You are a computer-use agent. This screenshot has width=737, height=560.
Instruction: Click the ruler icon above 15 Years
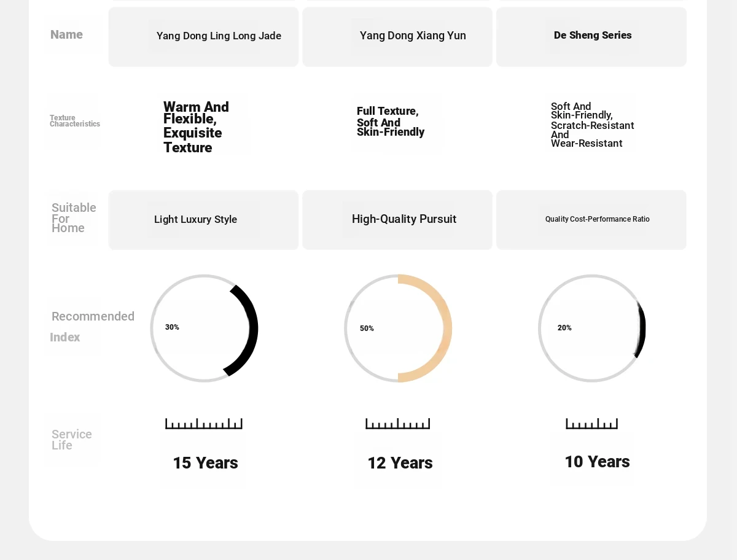204,424
